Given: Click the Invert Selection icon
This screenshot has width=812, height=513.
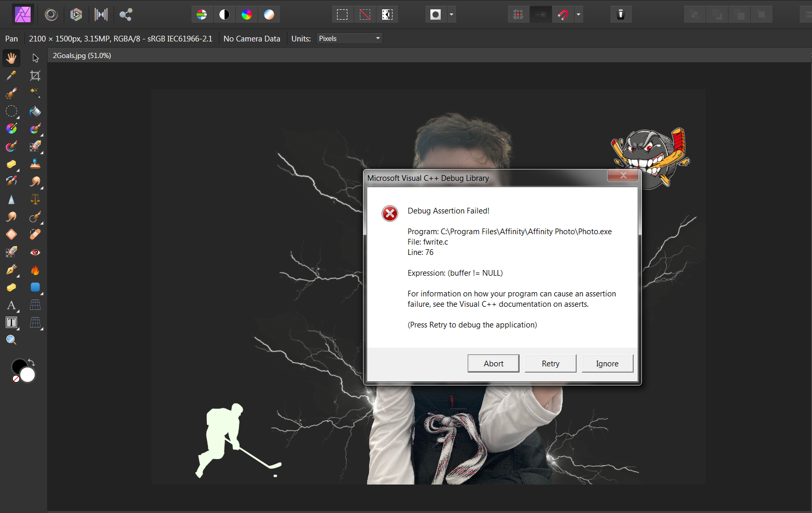Looking at the screenshot, I should pyautogui.click(x=387, y=15).
